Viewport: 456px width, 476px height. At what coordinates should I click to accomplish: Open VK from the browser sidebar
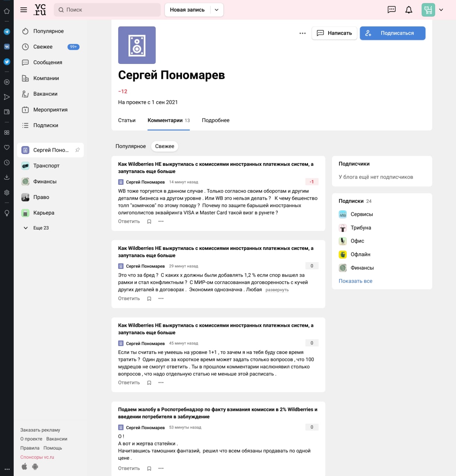(7, 47)
